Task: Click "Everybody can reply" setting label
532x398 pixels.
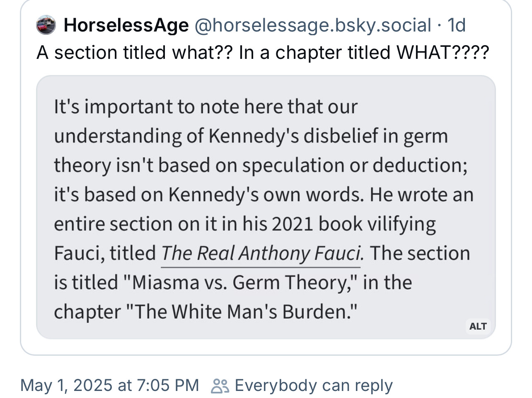Action: coord(314,386)
